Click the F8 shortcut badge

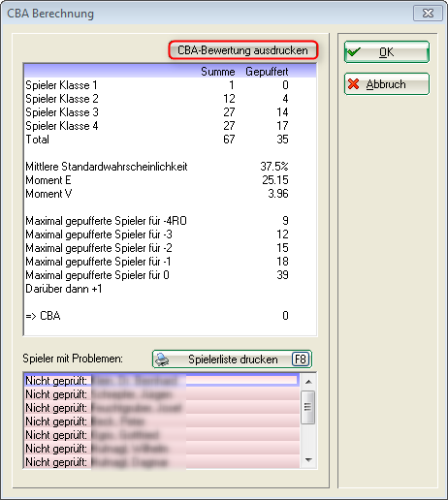[x=301, y=359]
